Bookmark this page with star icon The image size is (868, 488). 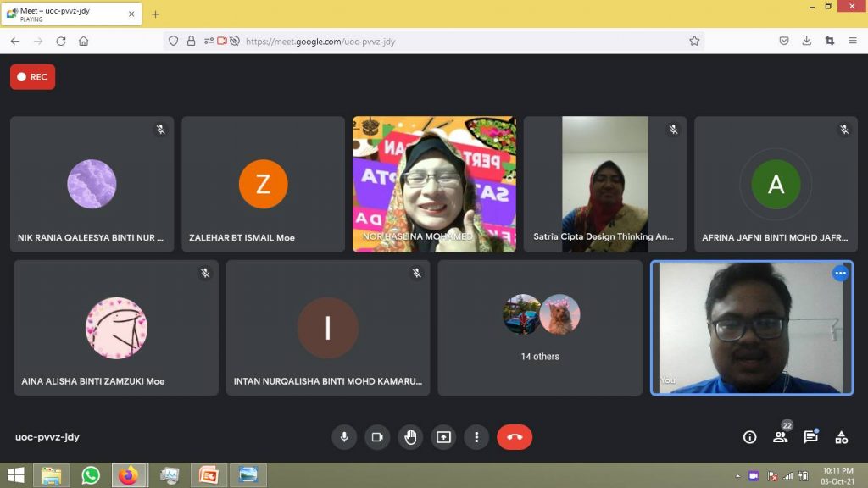point(694,41)
